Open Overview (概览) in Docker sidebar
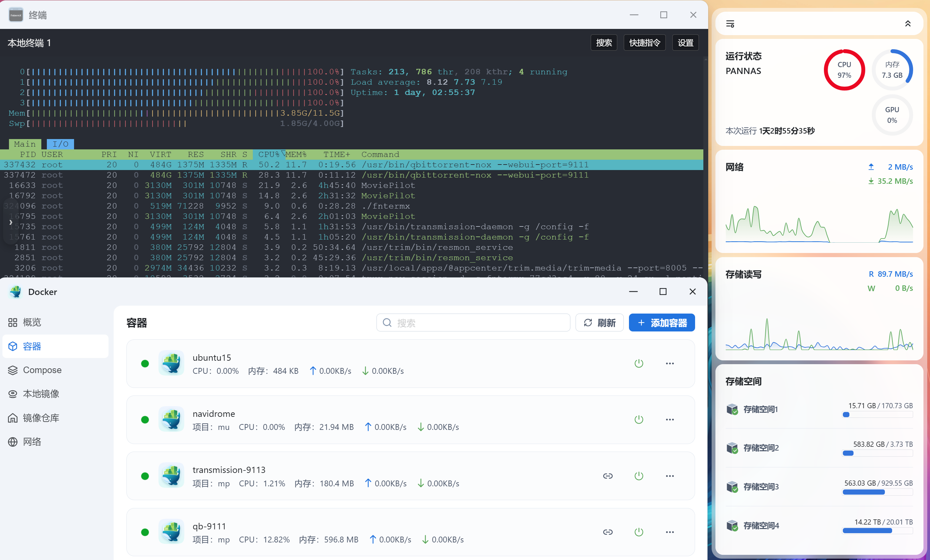This screenshot has height=560, width=930. tap(32, 322)
